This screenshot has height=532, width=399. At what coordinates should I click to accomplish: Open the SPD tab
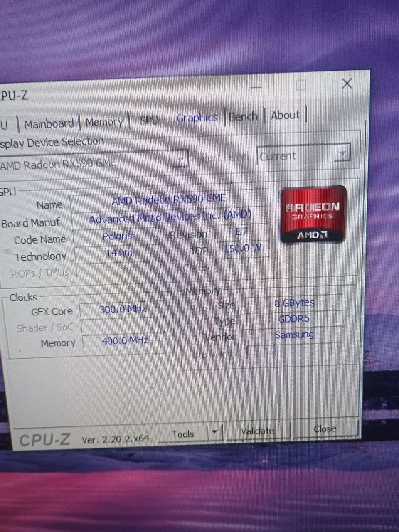150,120
